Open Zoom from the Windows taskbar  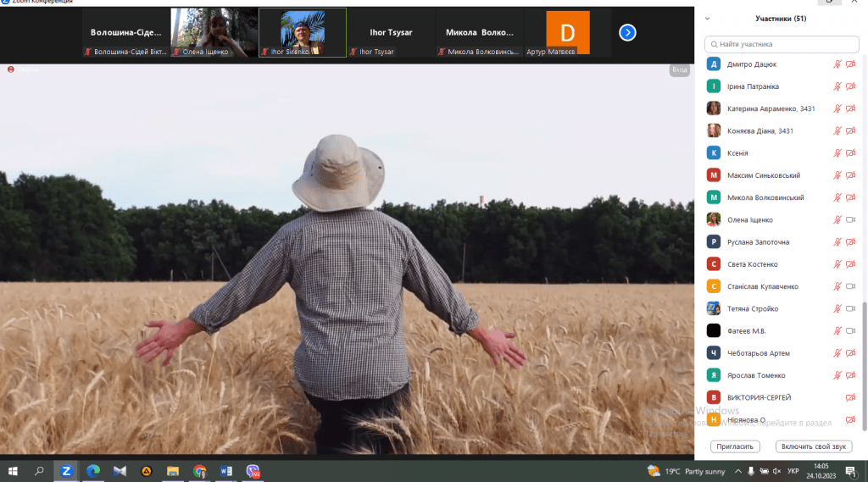[x=66, y=471]
